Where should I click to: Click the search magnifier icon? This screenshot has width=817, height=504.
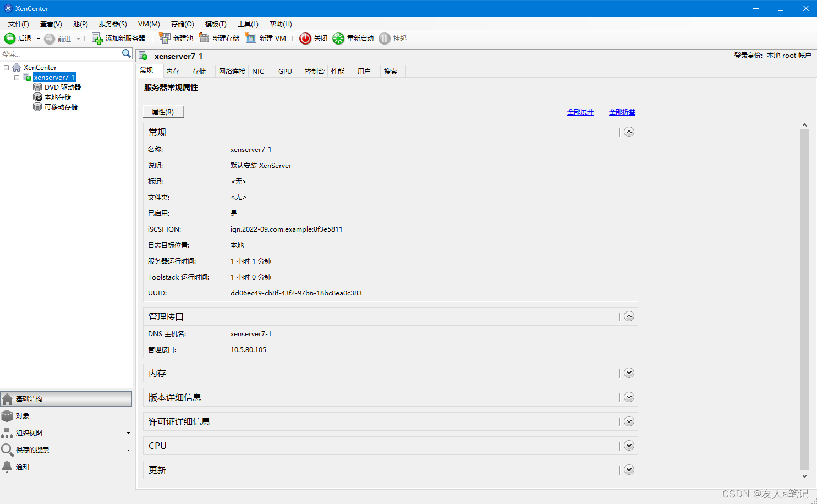(127, 53)
